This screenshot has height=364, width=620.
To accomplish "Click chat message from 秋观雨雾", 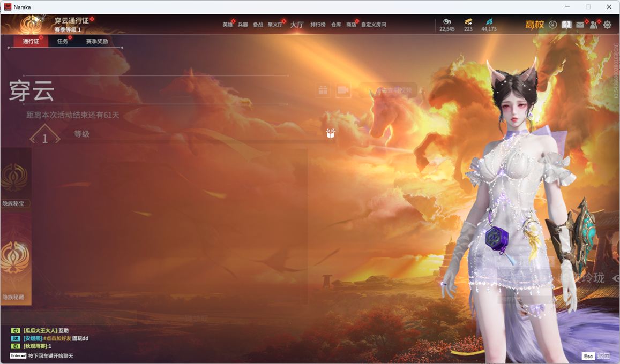I will [37, 346].
